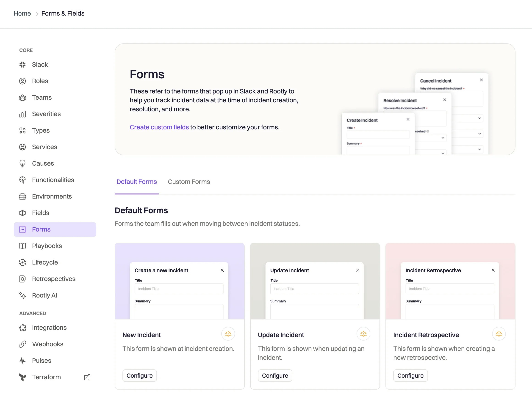The width and height of the screenshot is (532, 393).
Task: Click the Fields cursor icon
Action: pos(22,213)
